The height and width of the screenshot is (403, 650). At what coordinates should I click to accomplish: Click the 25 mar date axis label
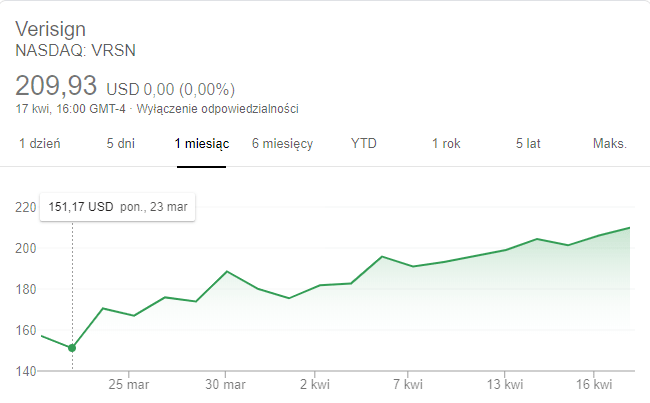[128, 384]
